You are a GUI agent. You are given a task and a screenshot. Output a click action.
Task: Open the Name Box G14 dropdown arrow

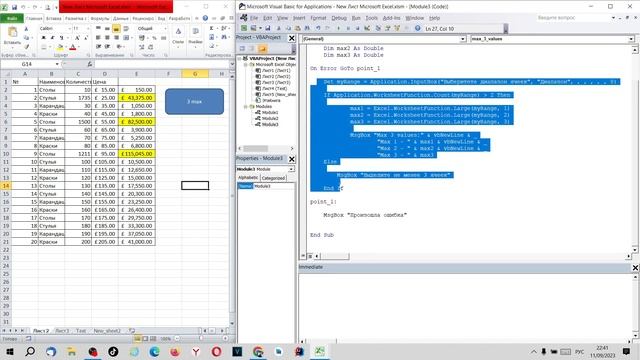point(57,64)
